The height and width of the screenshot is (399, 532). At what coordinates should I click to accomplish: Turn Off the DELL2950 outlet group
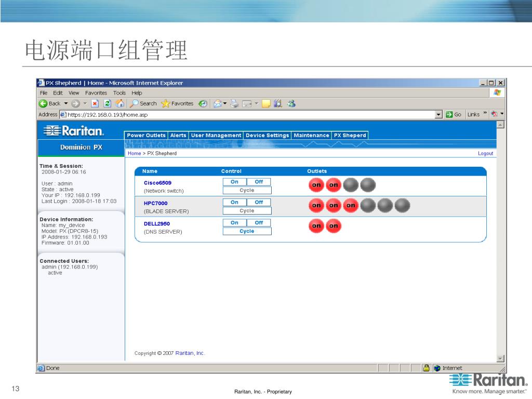coord(259,222)
